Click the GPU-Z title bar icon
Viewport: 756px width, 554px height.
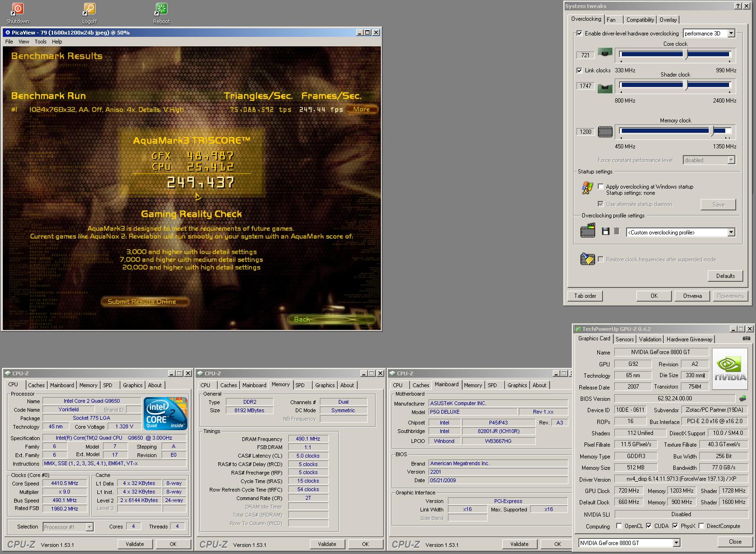point(577,329)
